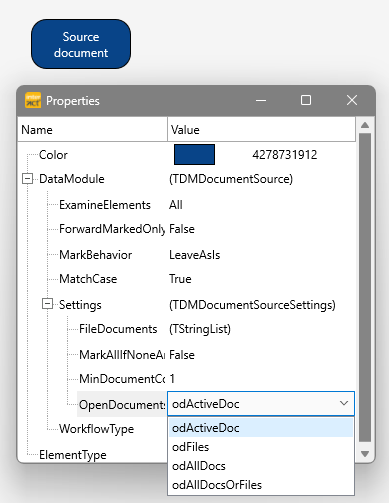Viewport: 389px width, 503px height.
Task: Click the scrollbar up arrow
Action: point(365,125)
